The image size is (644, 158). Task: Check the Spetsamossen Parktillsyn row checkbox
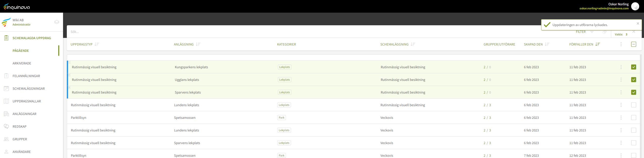[633, 118]
